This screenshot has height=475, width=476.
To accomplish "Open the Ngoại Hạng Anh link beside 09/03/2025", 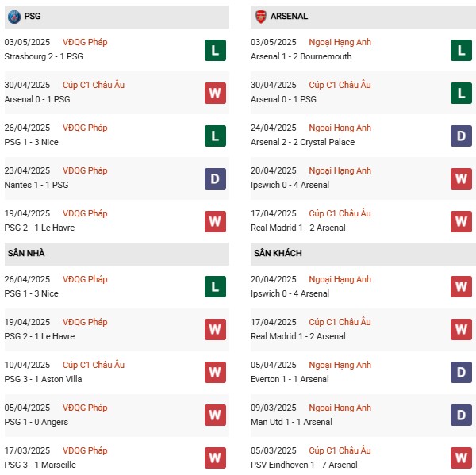I will tap(340, 408).
